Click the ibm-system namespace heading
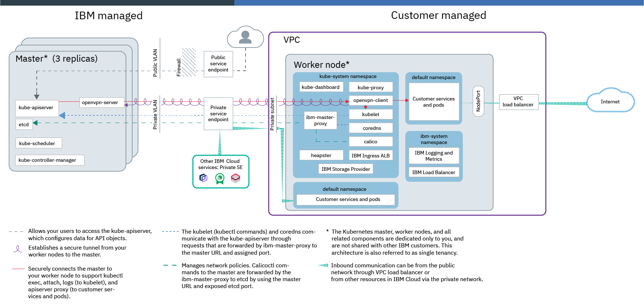The height and width of the screenshot is (304, 644). (x=434, y=139)
